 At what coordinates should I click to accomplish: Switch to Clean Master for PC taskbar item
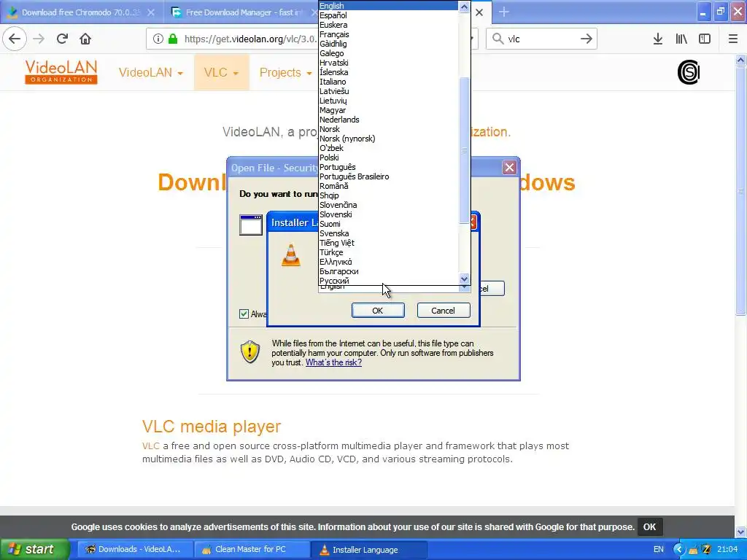[x=252, y=549]
